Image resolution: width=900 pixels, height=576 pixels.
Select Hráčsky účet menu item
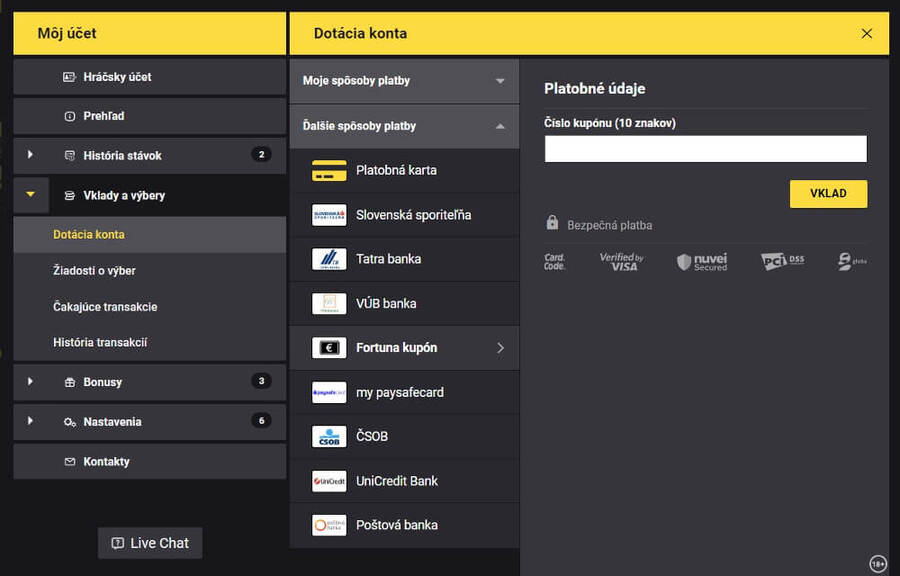point(149,77)
